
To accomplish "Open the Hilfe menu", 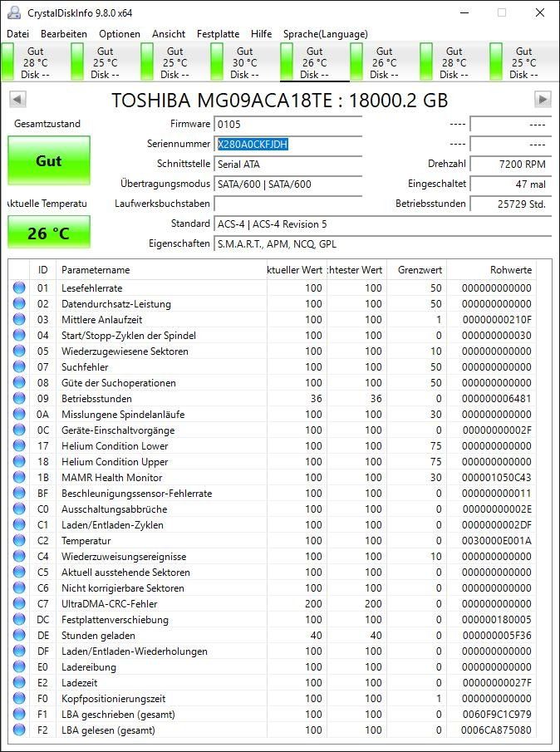I will pos(261,34).
